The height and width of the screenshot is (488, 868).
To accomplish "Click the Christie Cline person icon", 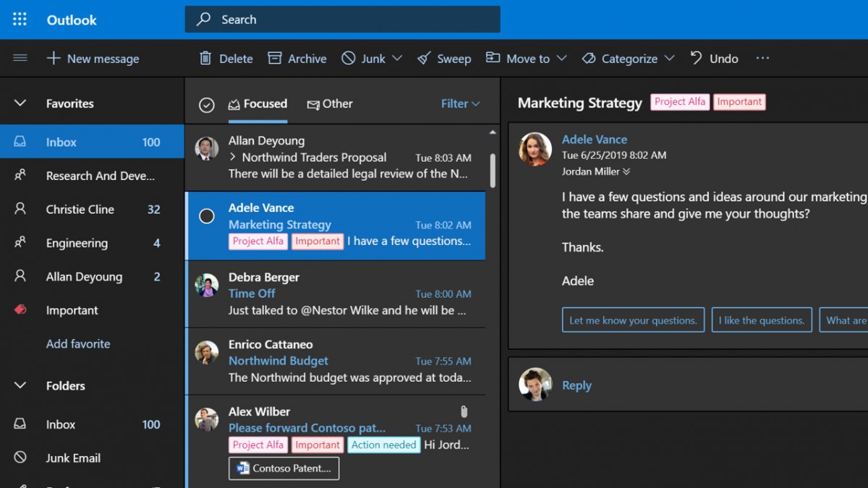I will pos(20,209).
